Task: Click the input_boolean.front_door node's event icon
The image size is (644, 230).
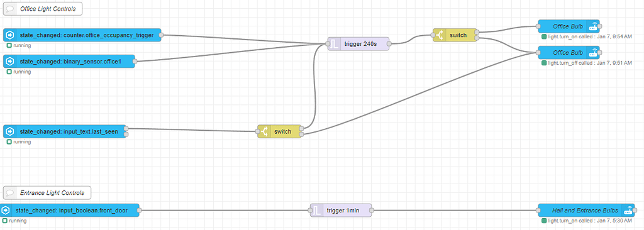Action: coord(5,211)
